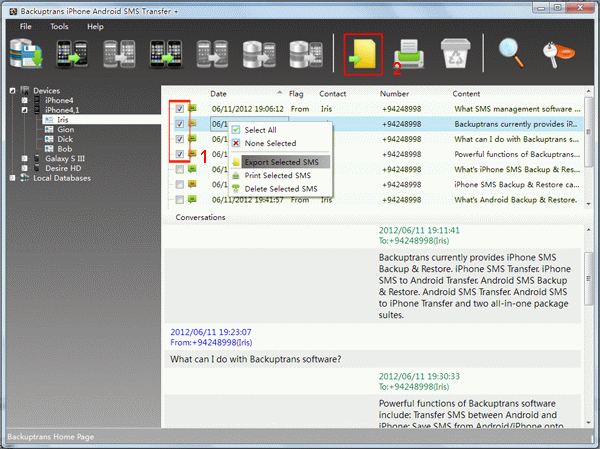This screenshot has height=449, width=600.
Task: Select contact Gion in the tree
Action: [65, 129]
